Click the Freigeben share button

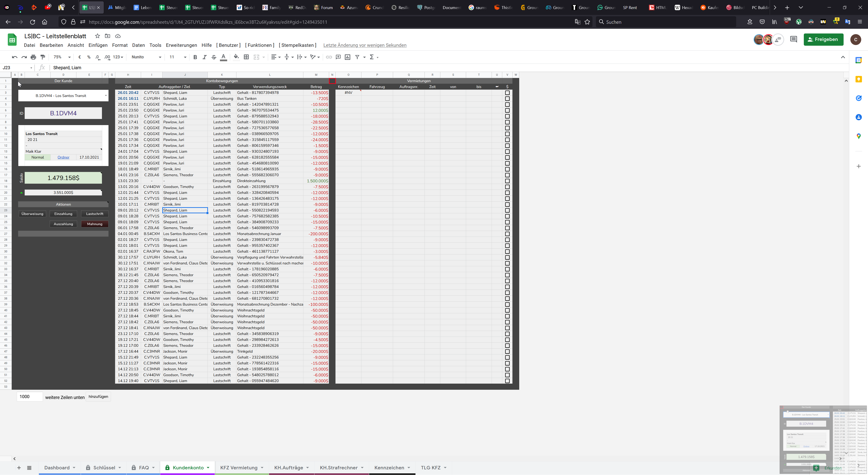point(823,39)
